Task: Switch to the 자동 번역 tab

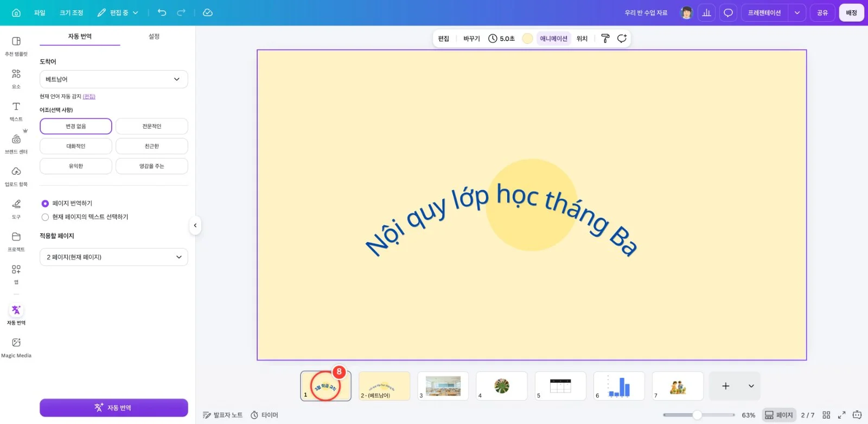Action: coord(80,36)
